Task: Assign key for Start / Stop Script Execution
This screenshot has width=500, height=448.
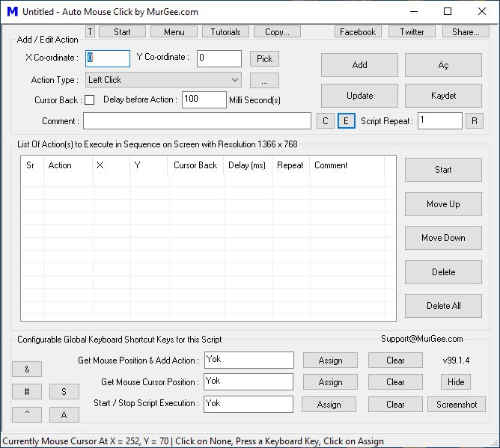Action: pos(329,405)
